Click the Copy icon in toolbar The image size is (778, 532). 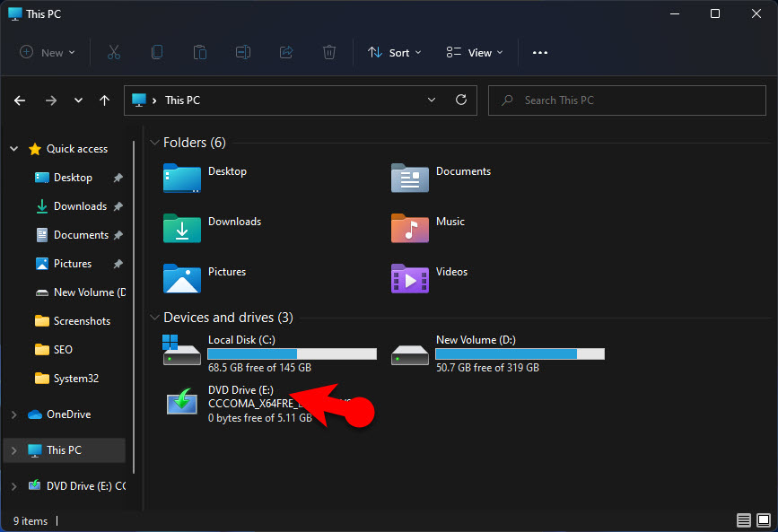pyautogui.click(x=157, y=52)
